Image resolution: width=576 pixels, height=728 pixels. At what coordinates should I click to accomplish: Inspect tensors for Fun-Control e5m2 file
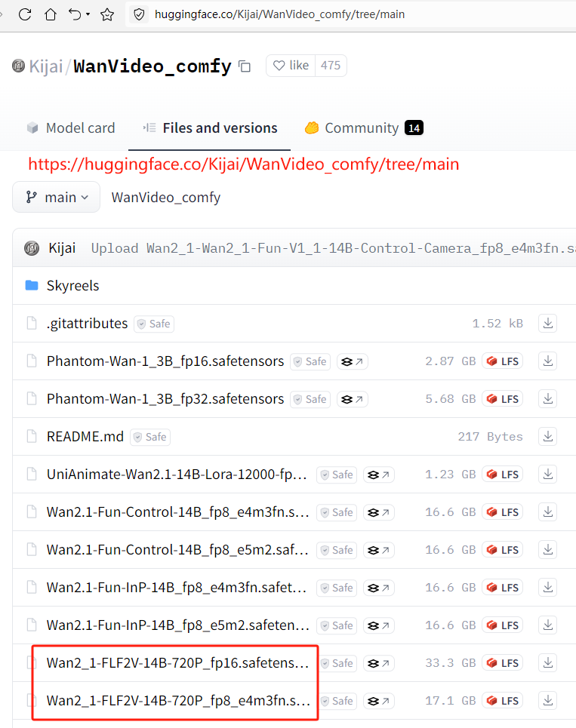coord(378,550)
